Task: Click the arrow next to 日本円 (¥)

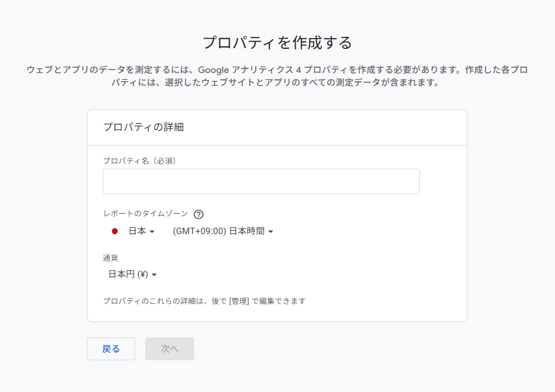Action: pyautogui.click(x=154, y=275)
